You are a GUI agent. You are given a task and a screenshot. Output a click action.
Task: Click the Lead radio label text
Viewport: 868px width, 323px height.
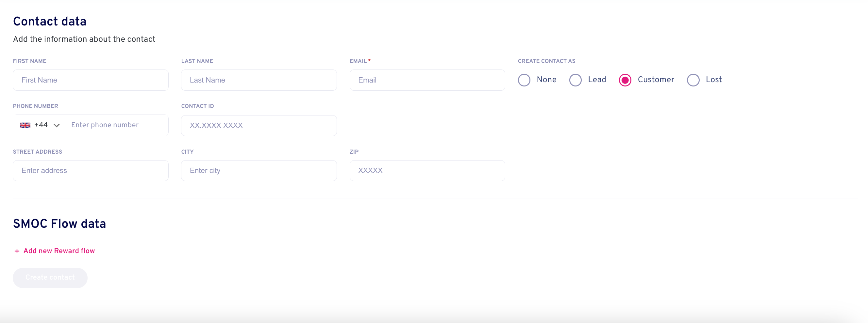coord(597,80)
